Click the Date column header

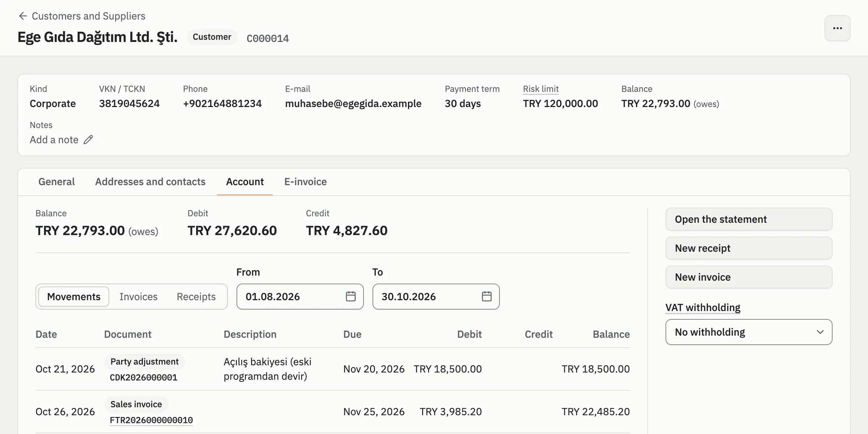coord(46,334)
